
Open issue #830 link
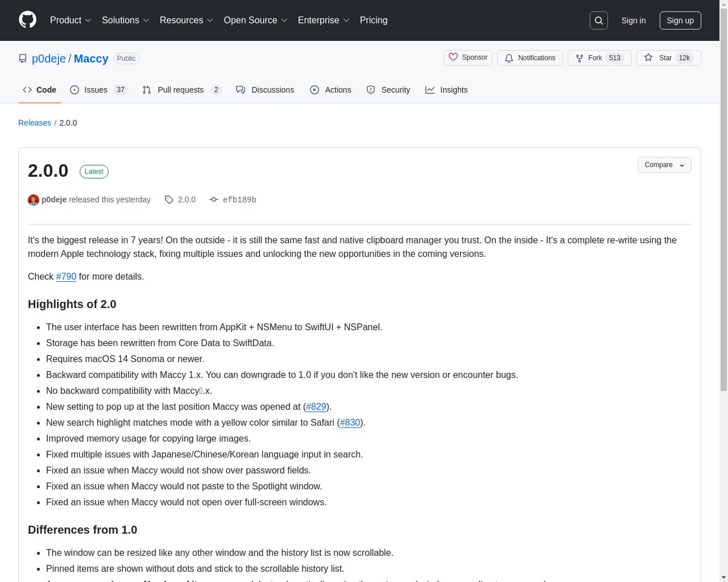coord(350,422)
